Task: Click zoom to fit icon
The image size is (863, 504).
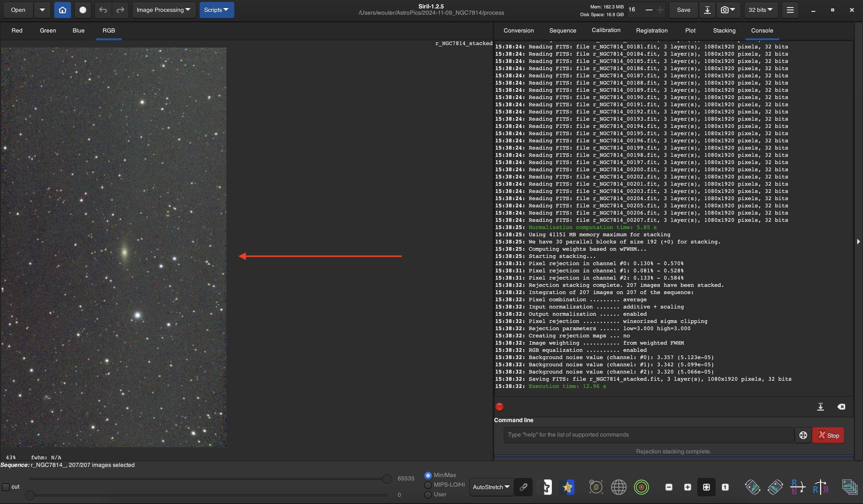Action: [x=706, y=487]
